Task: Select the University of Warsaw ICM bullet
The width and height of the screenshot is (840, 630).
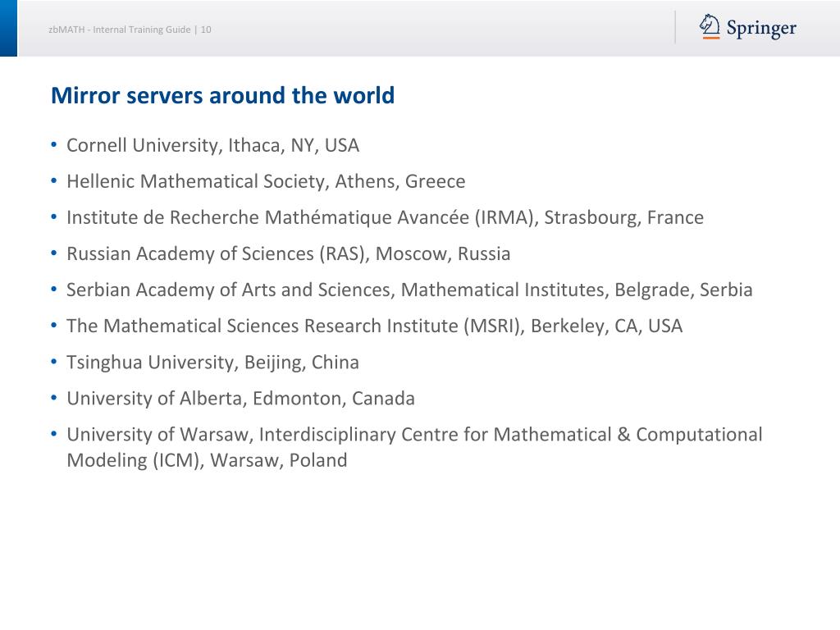Action: [414, 447]
